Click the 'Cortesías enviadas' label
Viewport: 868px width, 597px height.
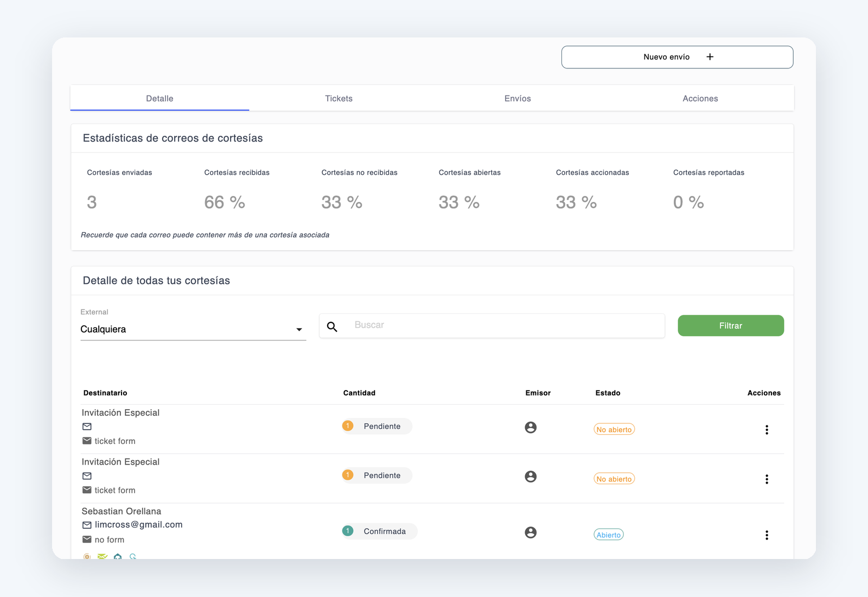pos(119,173)
